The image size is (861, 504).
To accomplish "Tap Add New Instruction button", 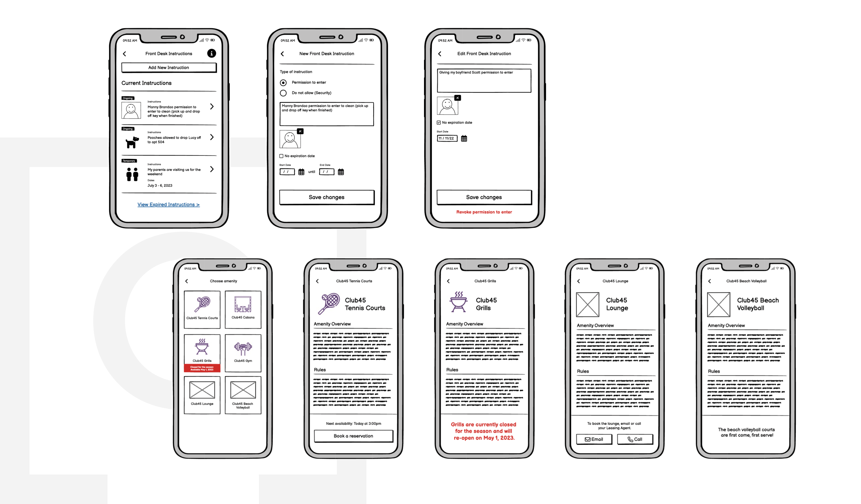I will point(168,67).
